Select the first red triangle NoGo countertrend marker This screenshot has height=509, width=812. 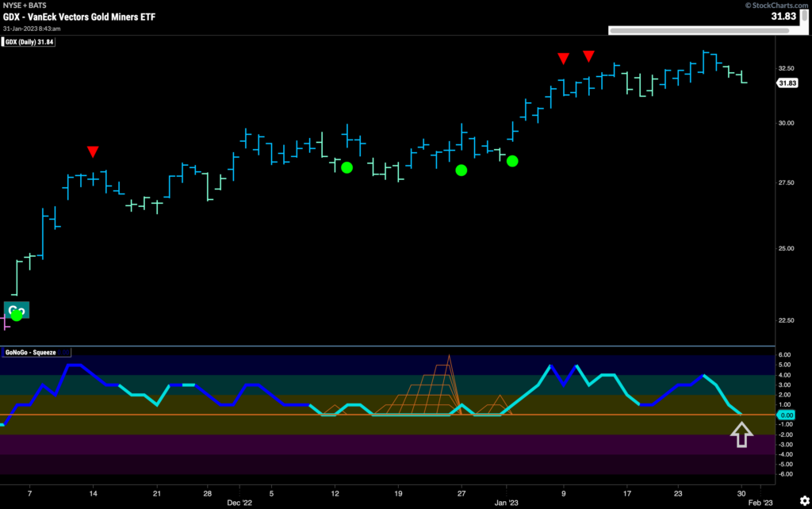tap(93, 150)
